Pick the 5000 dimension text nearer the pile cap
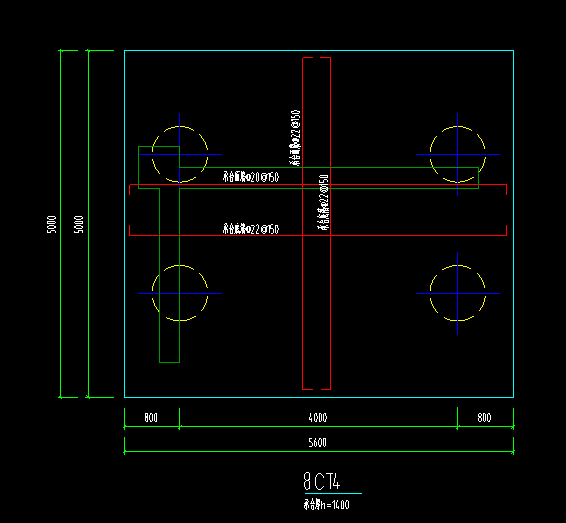 pos(79,224)
